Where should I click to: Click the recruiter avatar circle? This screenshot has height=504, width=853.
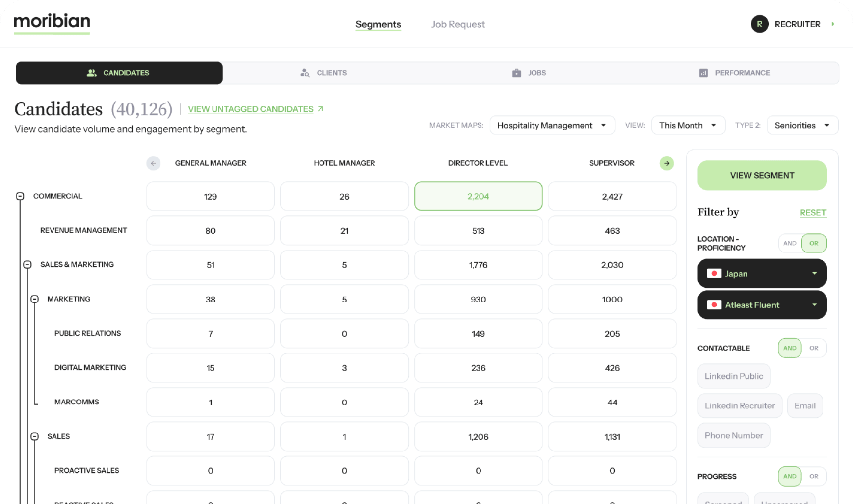click(759, 24)
